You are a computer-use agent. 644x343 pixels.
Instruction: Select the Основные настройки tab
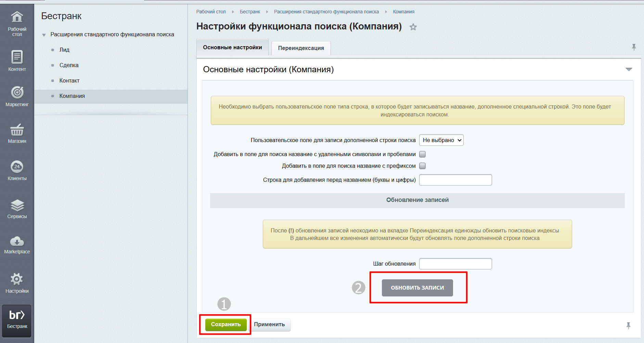coord(232,48)
